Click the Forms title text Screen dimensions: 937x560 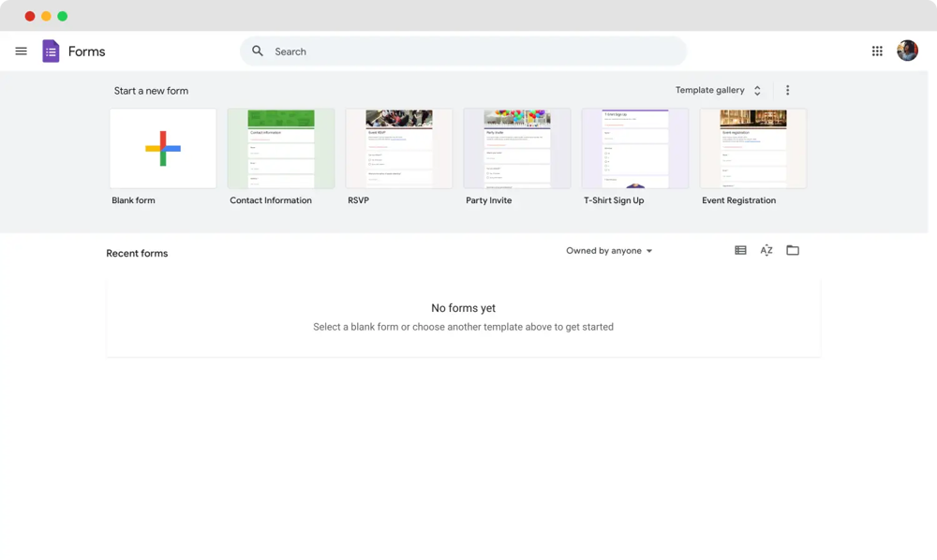click(x=87, y=52)
